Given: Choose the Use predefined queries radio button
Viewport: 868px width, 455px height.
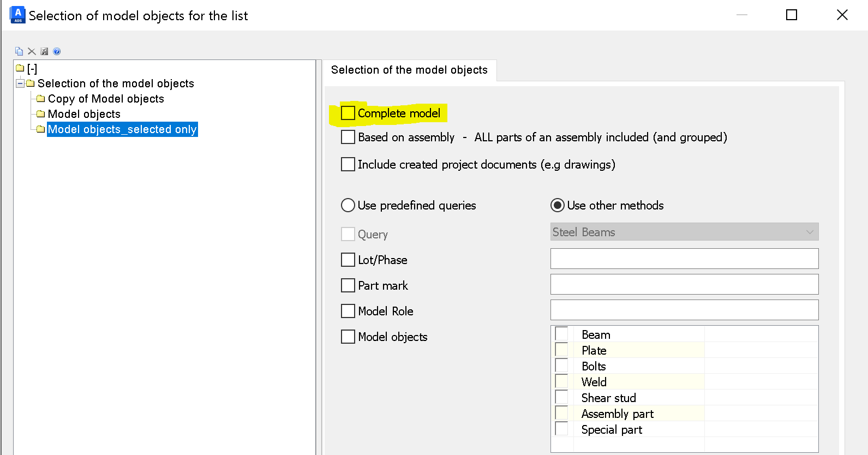Looking at the screenshot, I should coord(348,205).
